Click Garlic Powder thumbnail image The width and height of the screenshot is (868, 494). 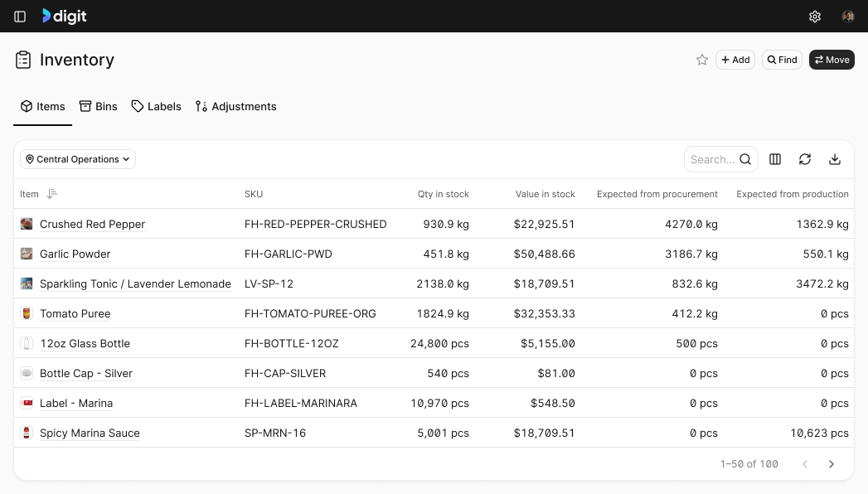[27, 254]
